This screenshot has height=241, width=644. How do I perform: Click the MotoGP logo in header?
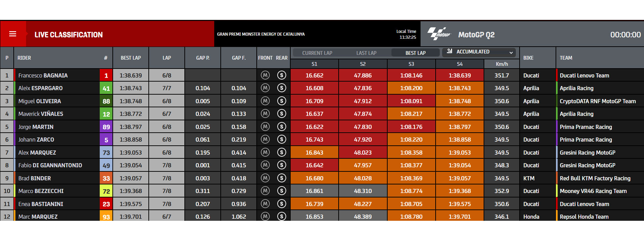439,34
